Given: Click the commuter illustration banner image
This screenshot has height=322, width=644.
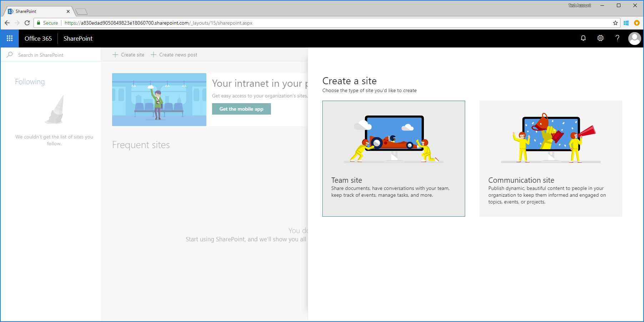Looking at the screenshot, I should tap(159, 100).
